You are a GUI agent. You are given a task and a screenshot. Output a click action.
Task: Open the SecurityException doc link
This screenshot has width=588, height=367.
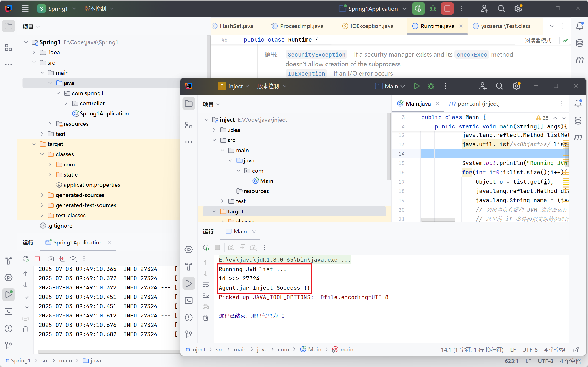point(316,55)
